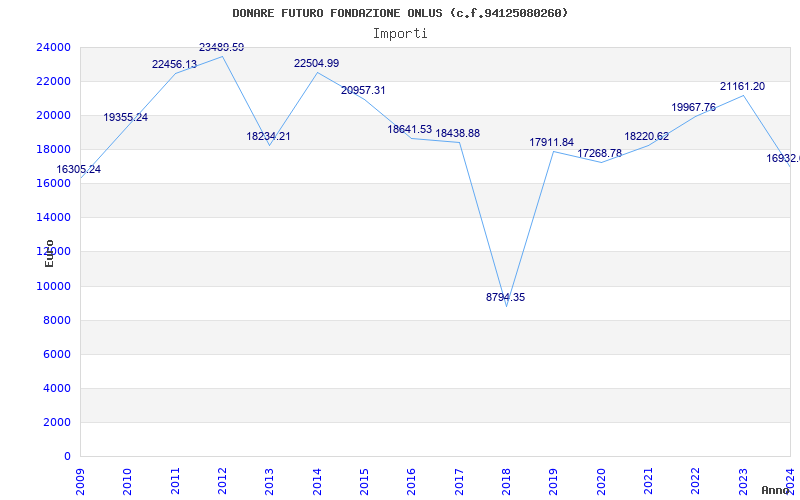Click the 2018 year axis label
Screen dimensions: 800x500
coord(507,481)
